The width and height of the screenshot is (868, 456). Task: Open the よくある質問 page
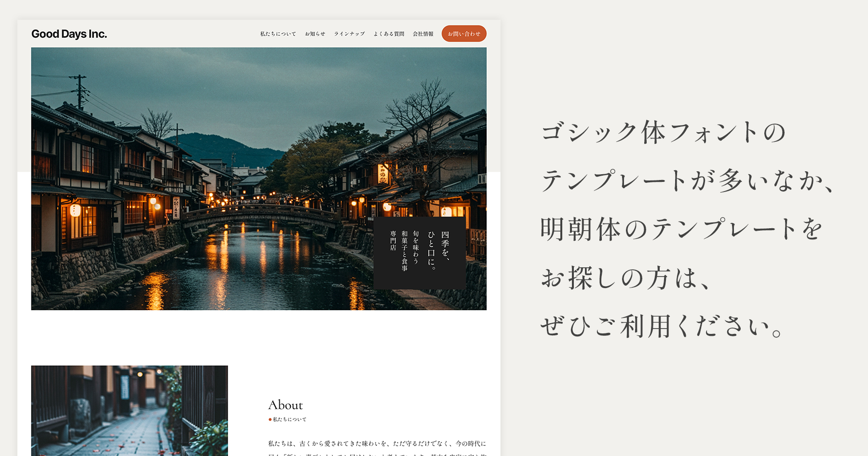[389, 34]
